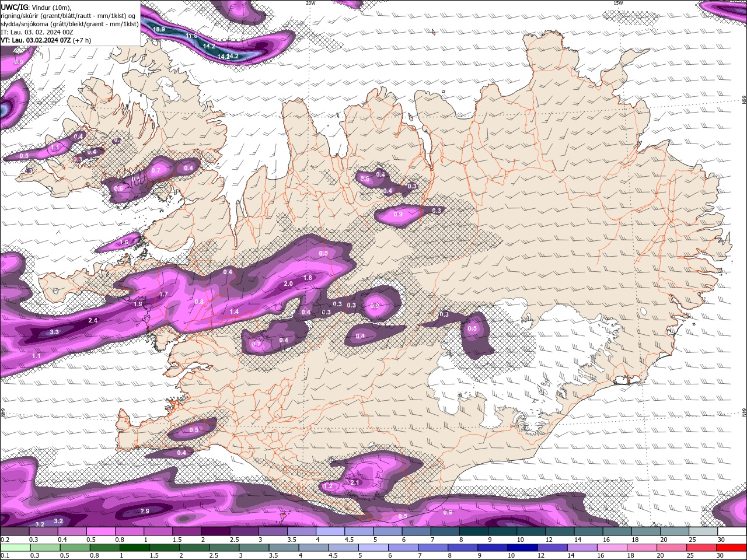Select the 1.2 value near the south coast

[x=328, y=486]
